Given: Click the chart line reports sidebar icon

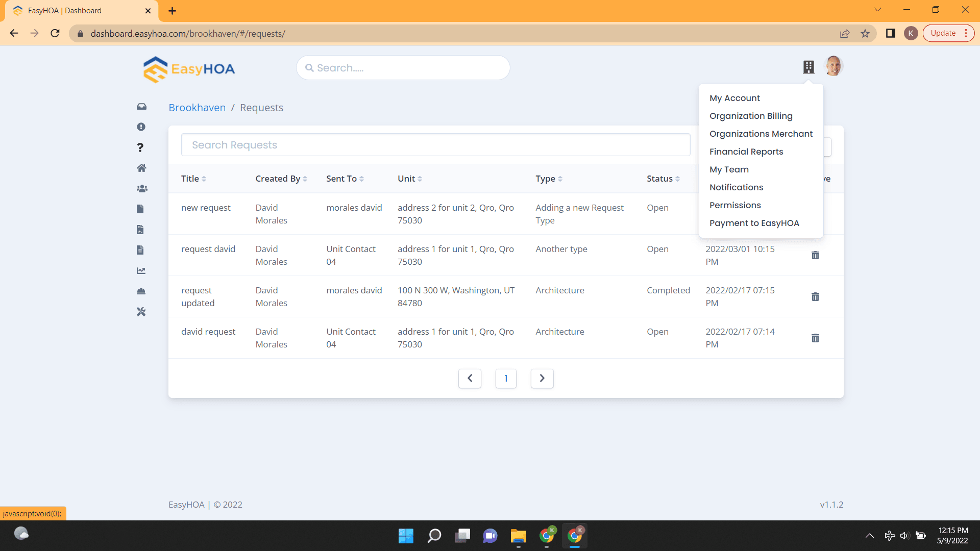Looking at the screenshot, I should [141, 270].
